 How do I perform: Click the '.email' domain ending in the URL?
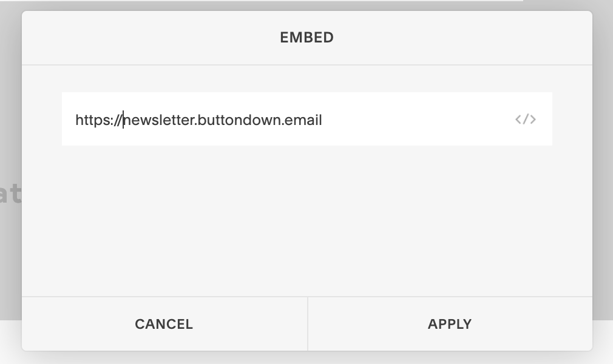point(302,120)
